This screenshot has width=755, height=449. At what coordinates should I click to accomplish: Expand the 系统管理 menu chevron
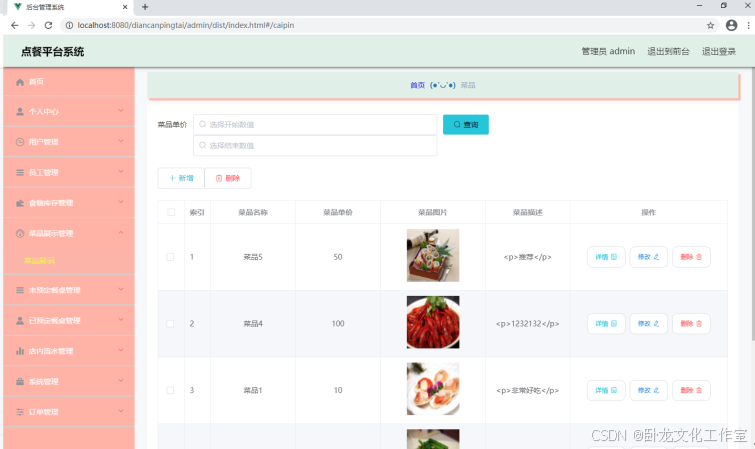click(x=121, y=381)
